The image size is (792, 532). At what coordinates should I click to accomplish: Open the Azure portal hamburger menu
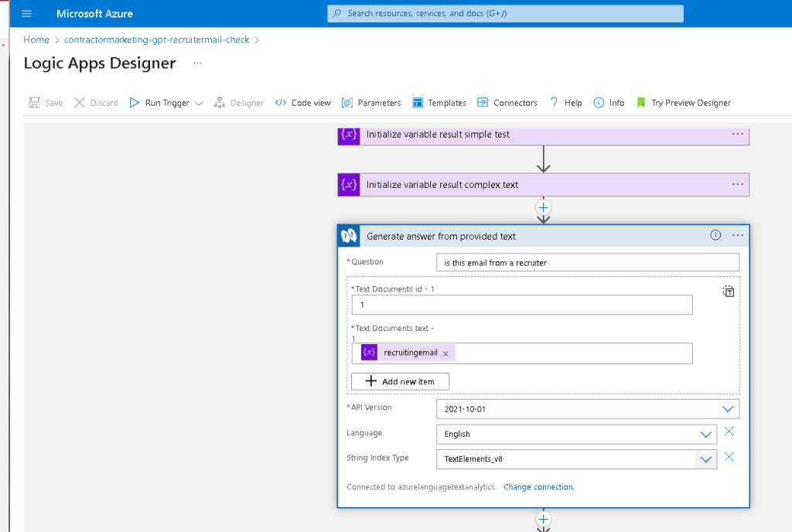(x=27, y=14)
